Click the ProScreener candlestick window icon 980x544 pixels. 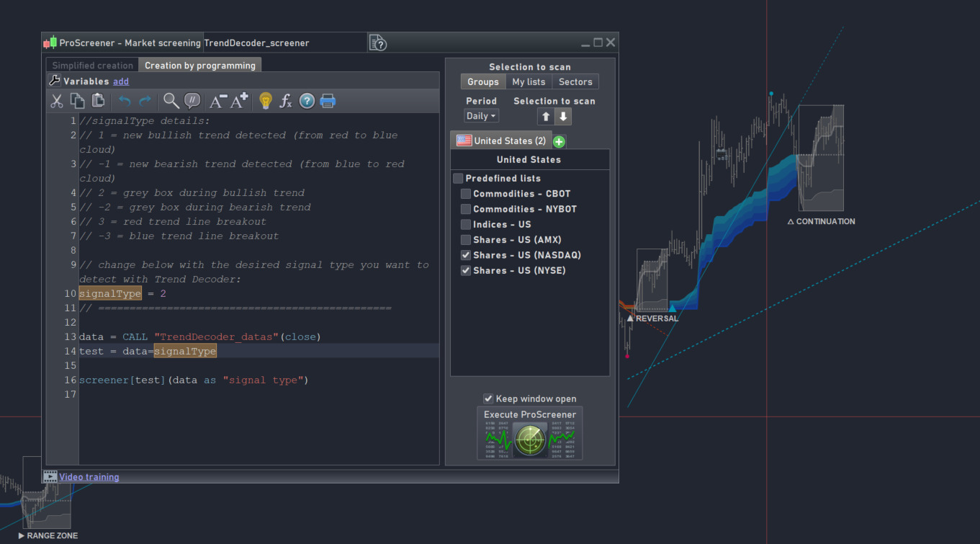50,43
